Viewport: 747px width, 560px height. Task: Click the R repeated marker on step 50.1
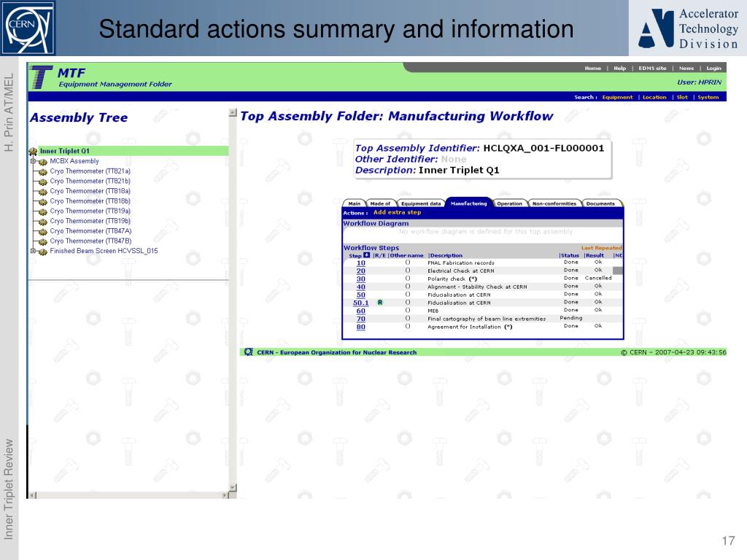click(x=380, y=303)
